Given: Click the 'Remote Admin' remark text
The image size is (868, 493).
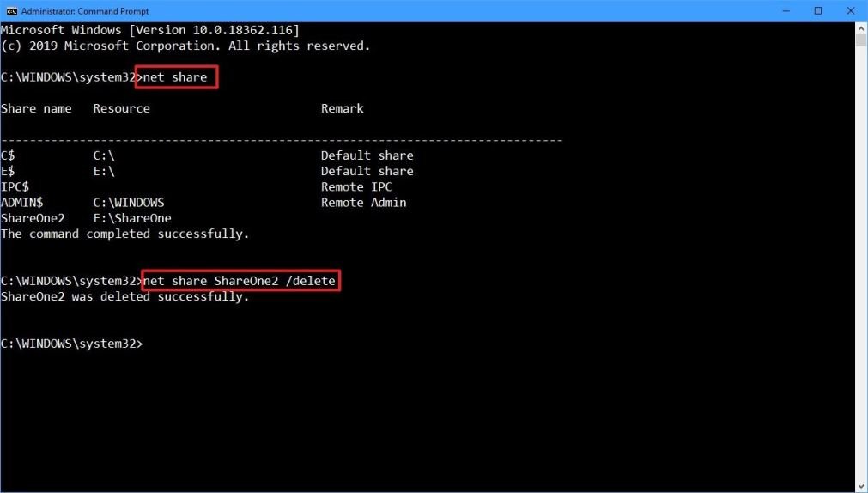Looking at the screenshot, I should 363,203.
